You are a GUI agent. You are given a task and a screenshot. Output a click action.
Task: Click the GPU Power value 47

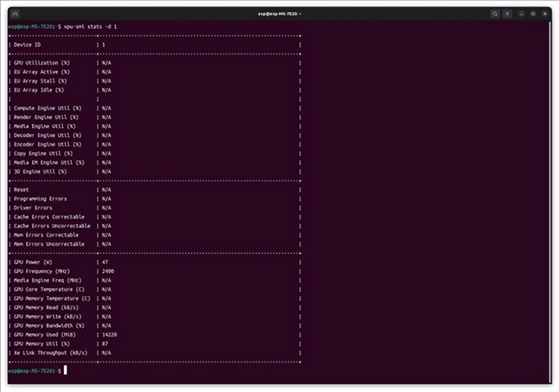(105, 262)
